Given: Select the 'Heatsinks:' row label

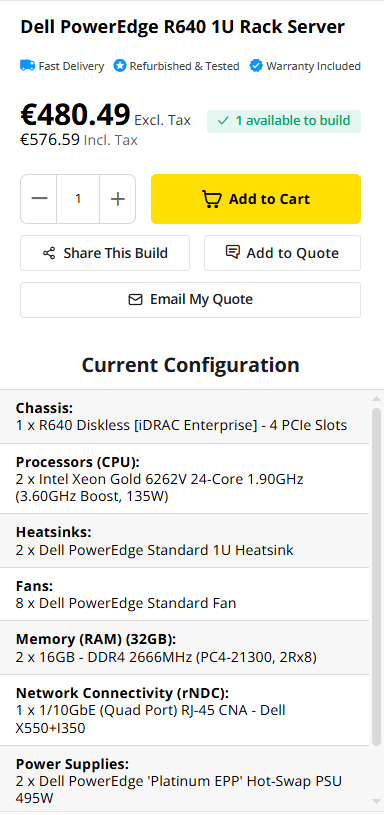Looking at the screenshot, I should 54,533.
